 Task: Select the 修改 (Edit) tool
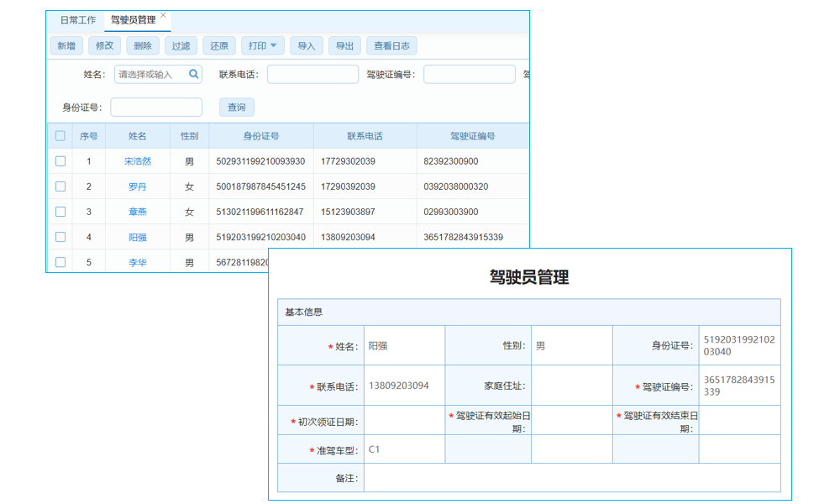coord(104,45)
